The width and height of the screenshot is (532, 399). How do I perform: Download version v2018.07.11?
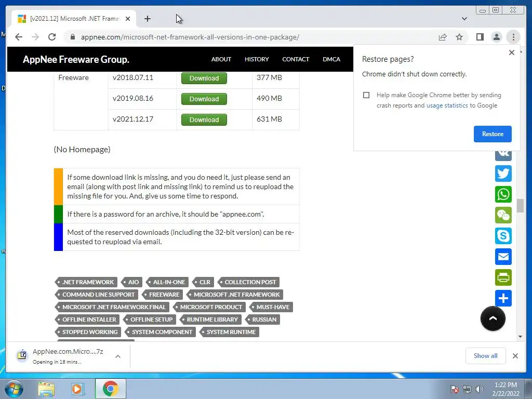204,78
